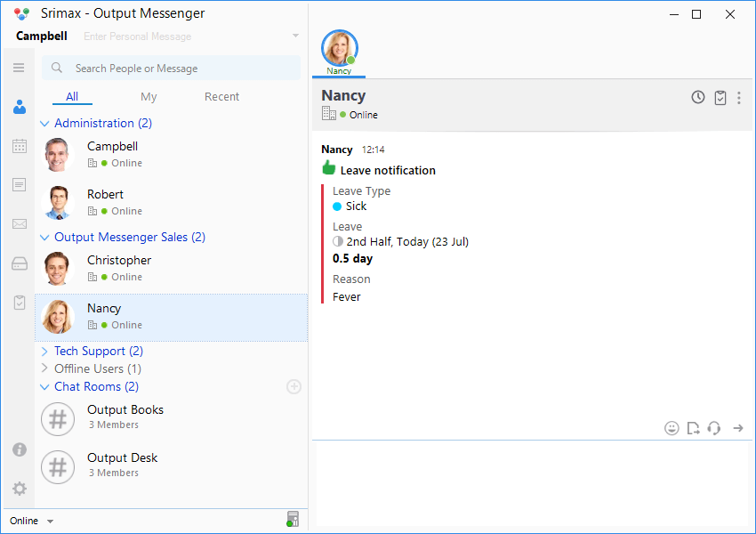This screenshot has height=534, width=756.
Task: Expand the Offline Users group
Action: pyautogui.click(x=44, y=368)
